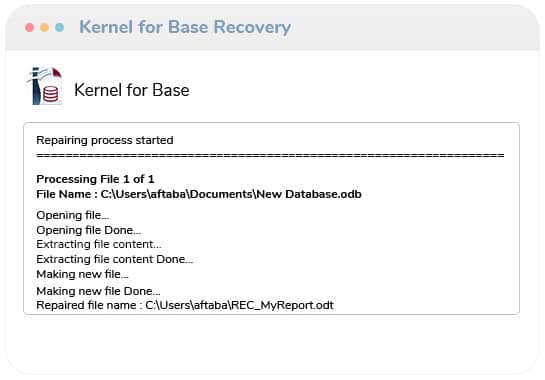Viewport: 545px width, 380px height.
Task: Select the Making new file Done... entry
Action: pos(98,291)
